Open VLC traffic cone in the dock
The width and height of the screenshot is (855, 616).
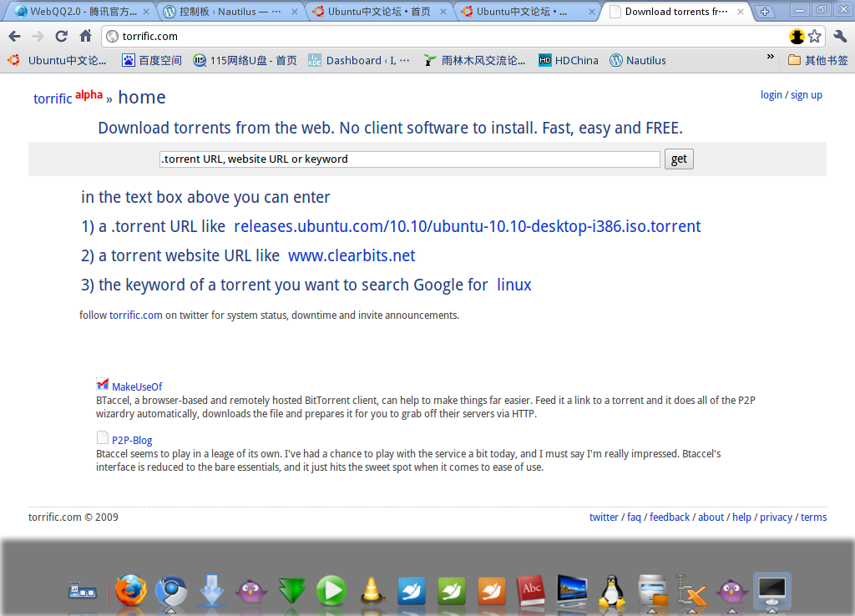(x=372, y=590)
